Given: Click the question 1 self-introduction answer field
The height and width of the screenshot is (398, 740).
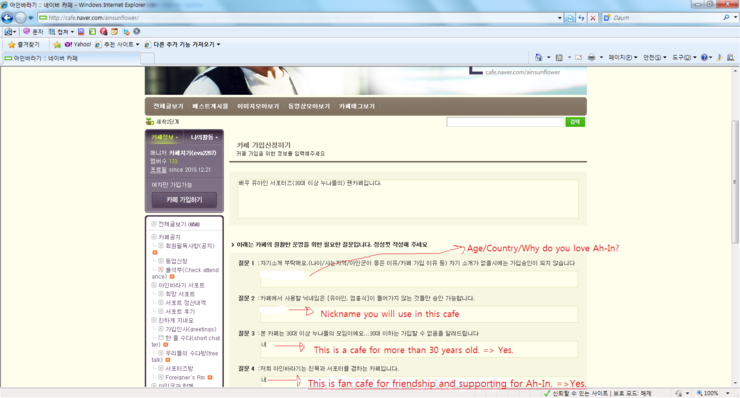Looking at the screenshot, I should pyautogui.click(x=419, y=279).
